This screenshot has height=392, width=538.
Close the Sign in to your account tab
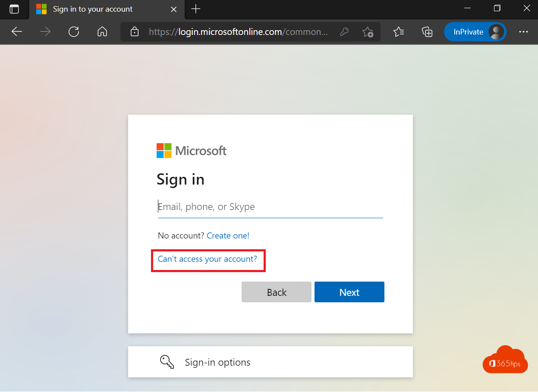174,9
